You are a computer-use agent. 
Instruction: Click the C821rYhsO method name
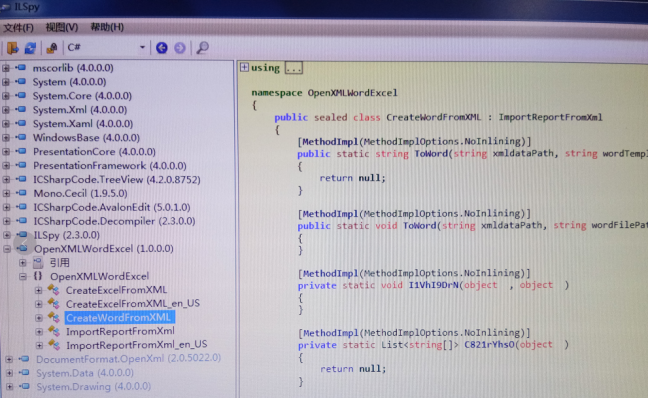[490, 345]
